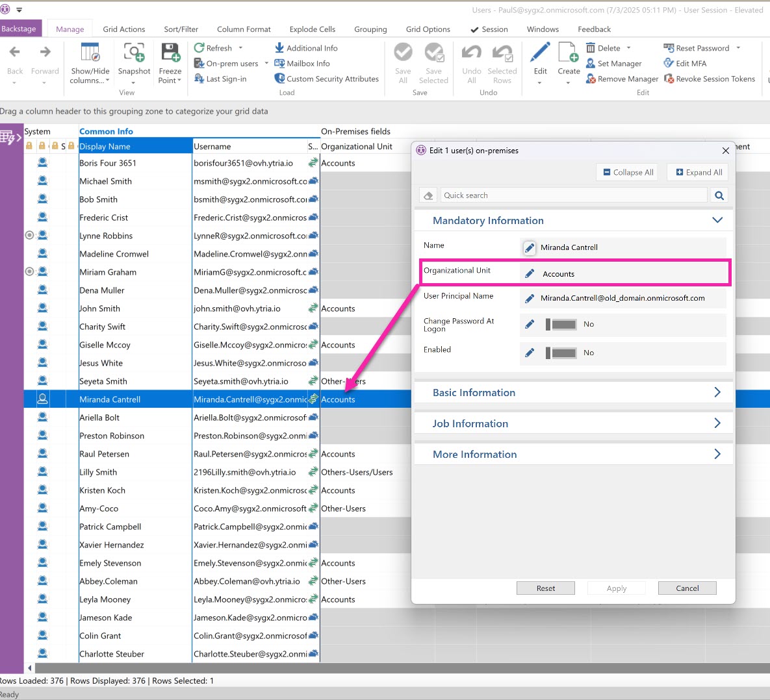This screenshot has height=700, width=770.
Task: Toggle the Enabled switch
Action: (561, 353)
